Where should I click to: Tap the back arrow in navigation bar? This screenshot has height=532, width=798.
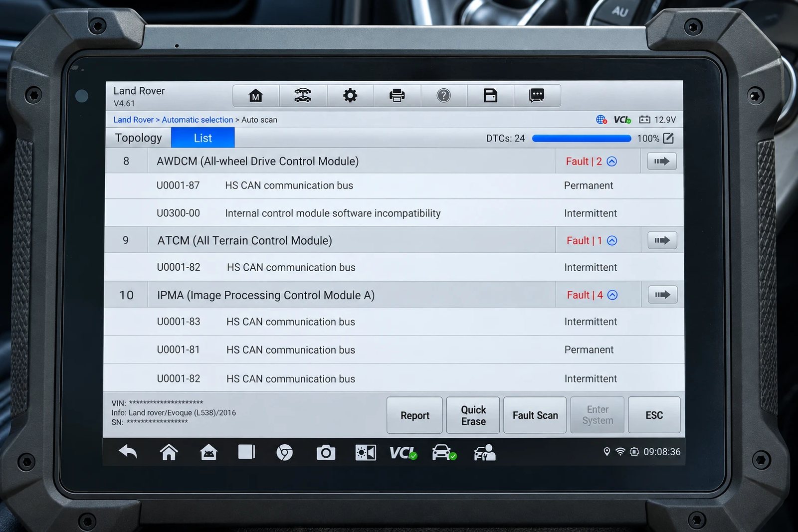pos(128,452)
